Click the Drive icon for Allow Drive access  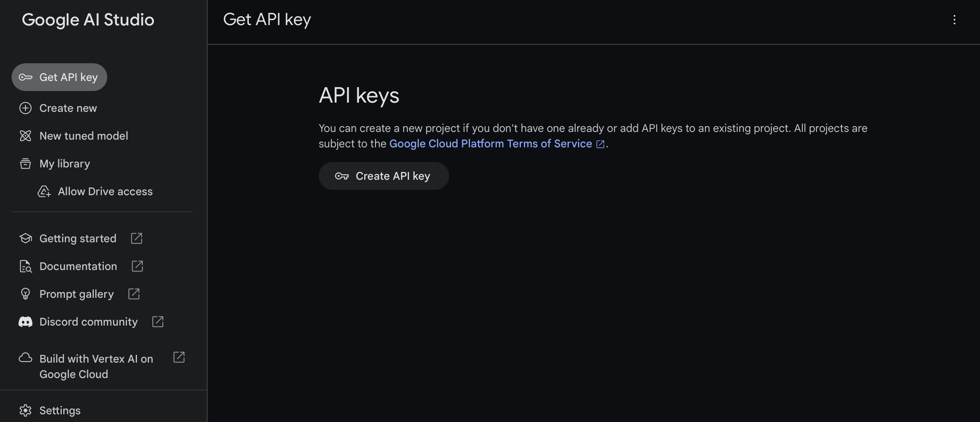[x=44, y=191]
